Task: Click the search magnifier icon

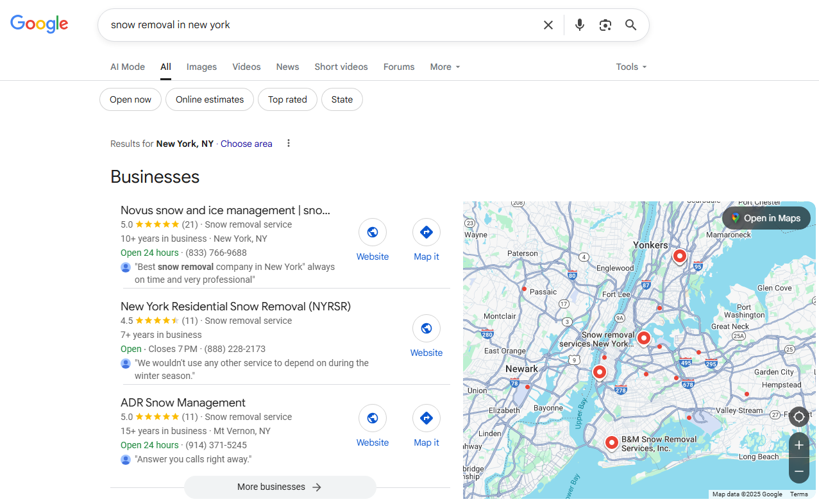Action: click(630, 24)
